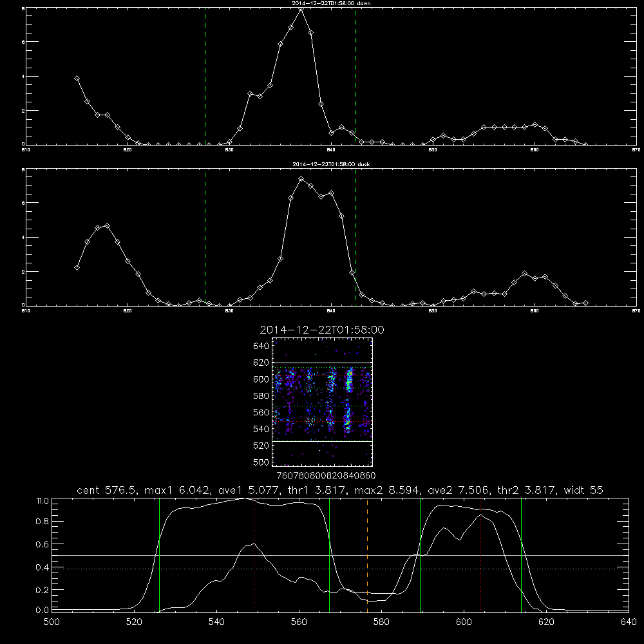
Task: Click the dotted threshold line near 0.38 in bottom plot
Action: click(x=341, y=569)
